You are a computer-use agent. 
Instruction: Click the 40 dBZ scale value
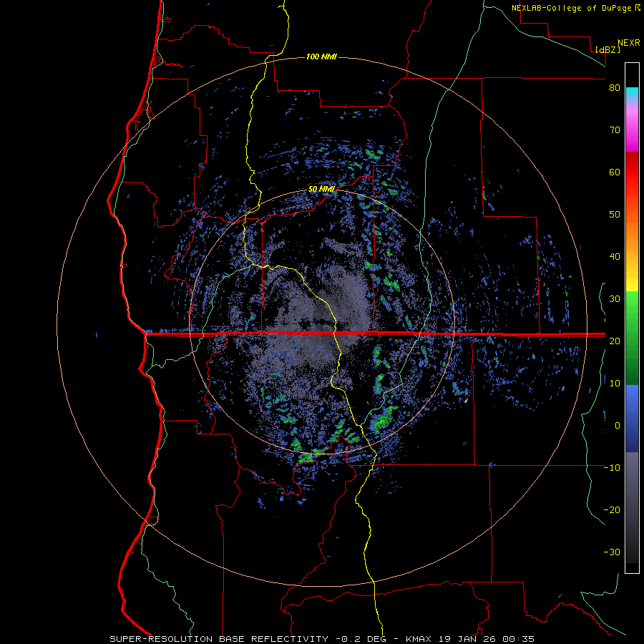(615, 257)
